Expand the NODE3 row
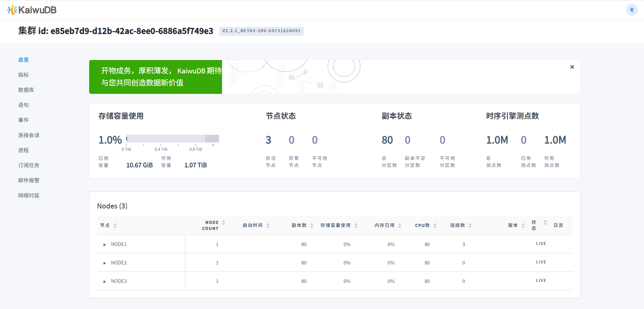The image size is (644, 309). (x=105, y=282)
